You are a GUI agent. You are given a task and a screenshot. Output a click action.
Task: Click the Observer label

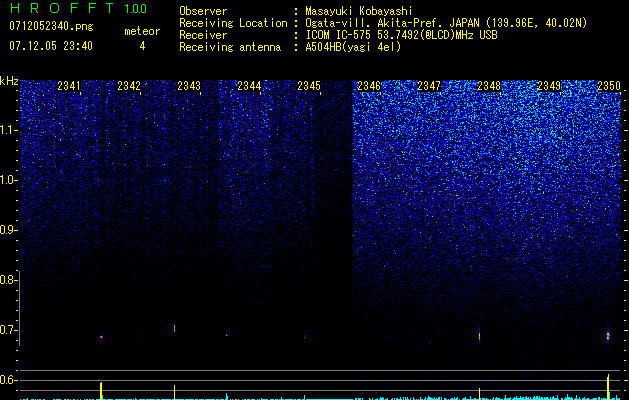tap(203, 11)
